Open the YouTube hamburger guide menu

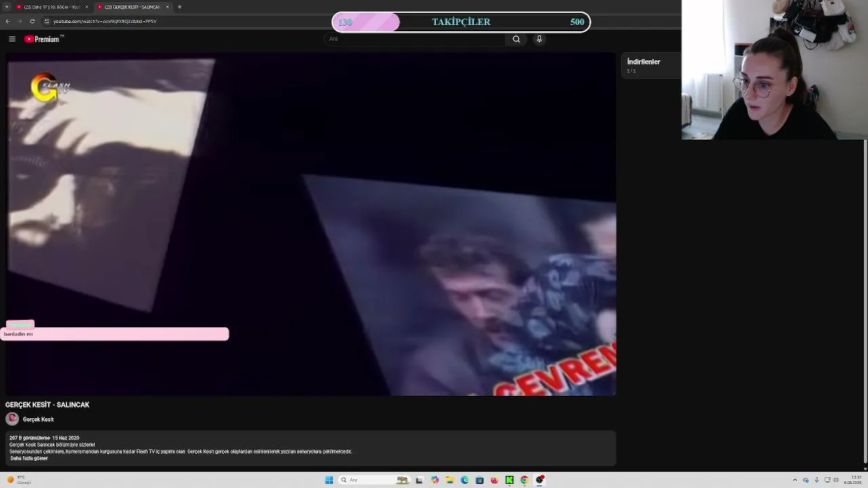(x=12, y=39)
